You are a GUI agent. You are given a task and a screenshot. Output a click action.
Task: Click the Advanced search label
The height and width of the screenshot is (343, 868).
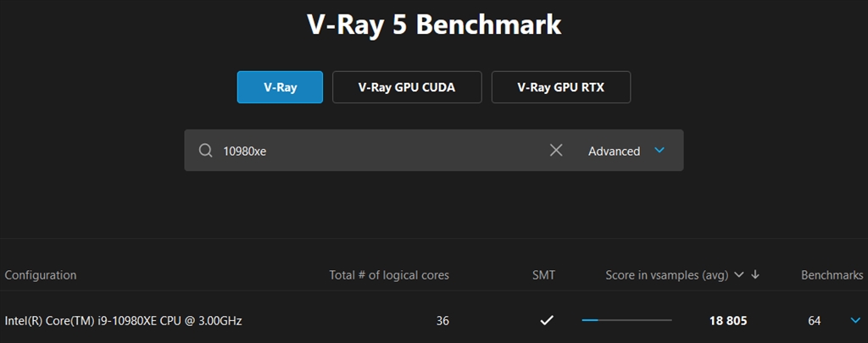point(614,151)
